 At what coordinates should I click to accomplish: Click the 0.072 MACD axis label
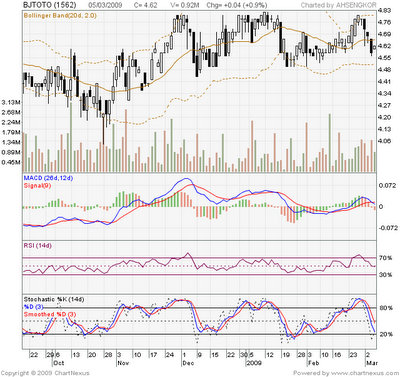[x=387, y=185]
